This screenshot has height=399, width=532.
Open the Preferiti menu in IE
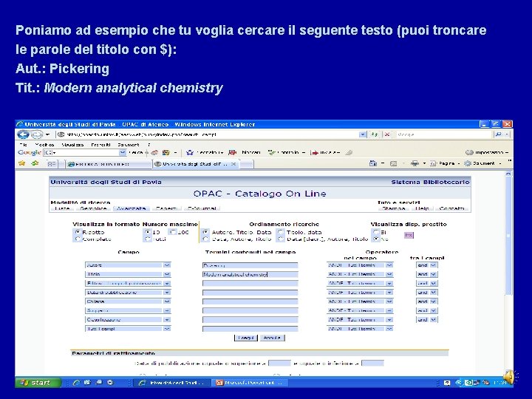click(x=100, y=145)
